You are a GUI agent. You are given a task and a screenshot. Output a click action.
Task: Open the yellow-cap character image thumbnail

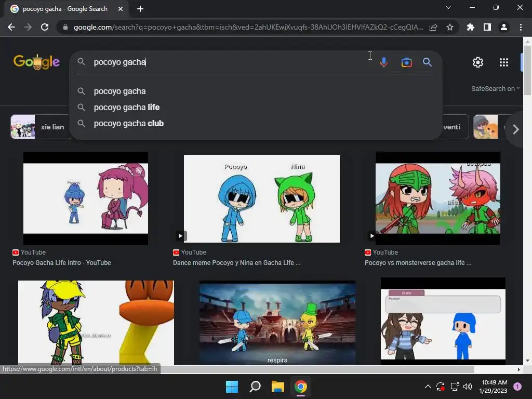(x=96, y=323)
